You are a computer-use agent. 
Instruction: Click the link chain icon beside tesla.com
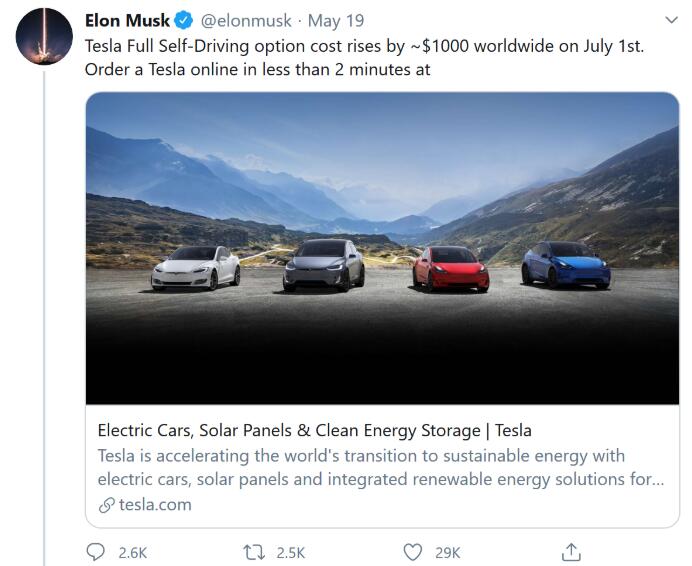tap(106, 505)
